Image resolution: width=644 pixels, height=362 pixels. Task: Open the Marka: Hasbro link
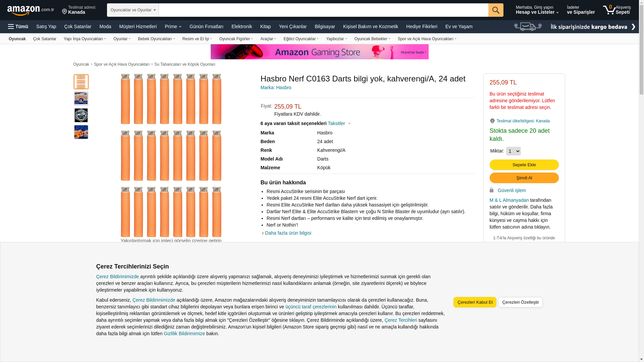coord(276,87)
